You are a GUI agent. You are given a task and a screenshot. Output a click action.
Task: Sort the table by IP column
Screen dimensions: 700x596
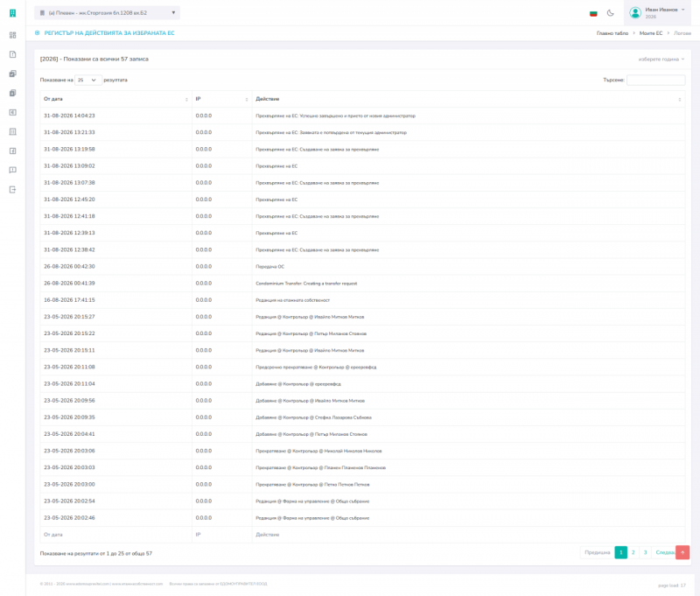tap(222, 99)
